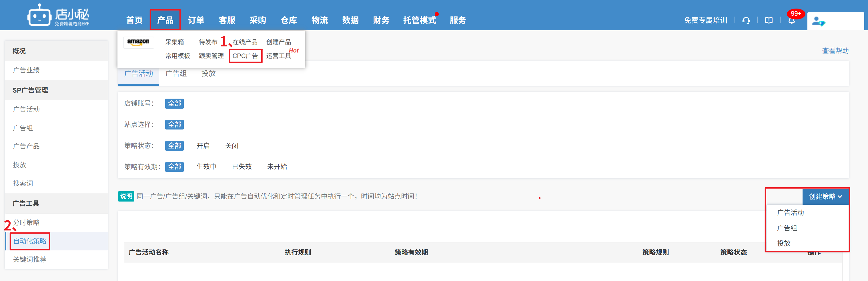Image resolution: width=868 pixels, height=281 pixels.
Task: Filter validity period by 已失效
Action: (242, 166)
